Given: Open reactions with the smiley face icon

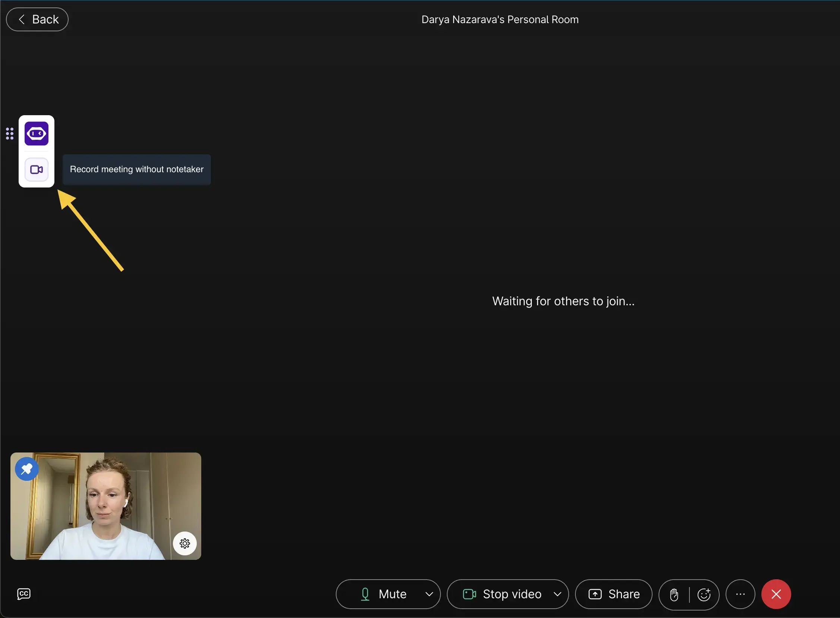Looking at the screenshot, I should click(x=705, y=594).
